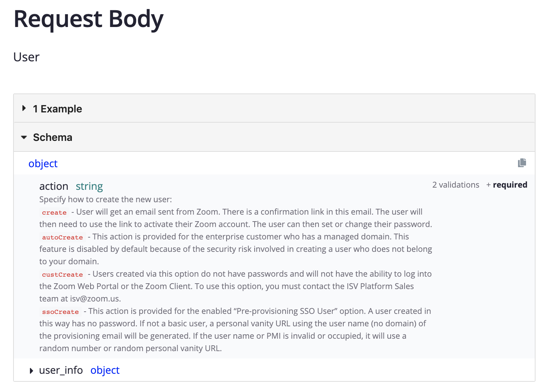This screenshot has width=545, height=392.
Task: Click the User subtitle text
Action: tap(26, 57)
